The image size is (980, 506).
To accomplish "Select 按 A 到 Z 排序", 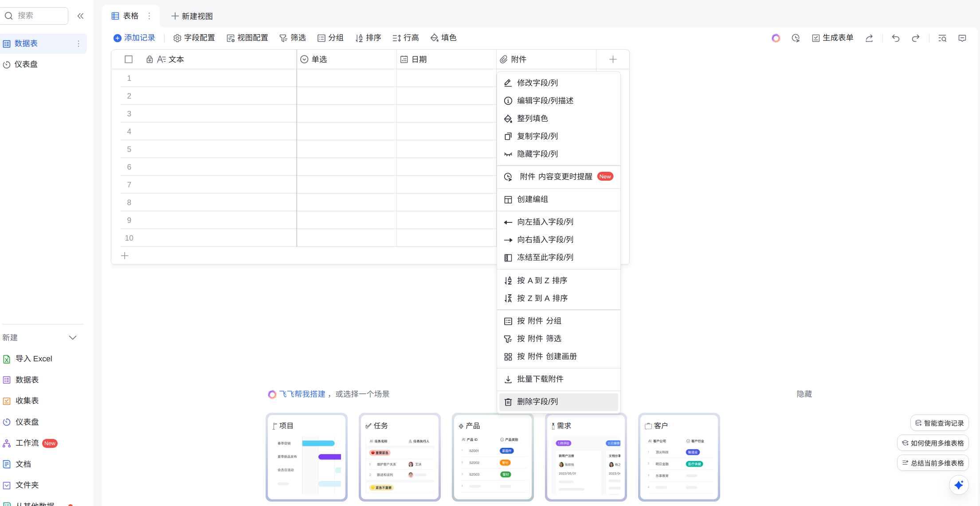I will coord(558,281).
